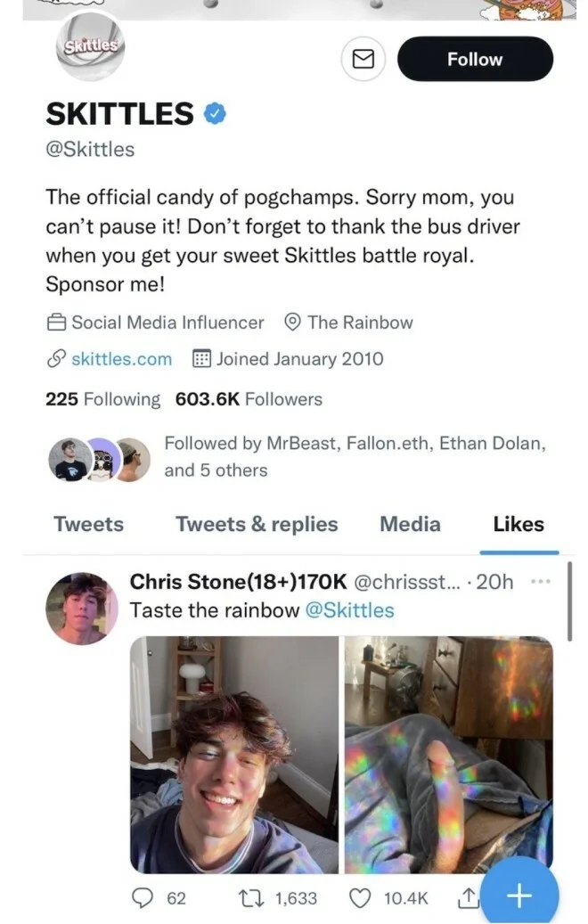Switch to the Media tab
The height and width of the screenshot is (924, 588).
click(410, 524)
